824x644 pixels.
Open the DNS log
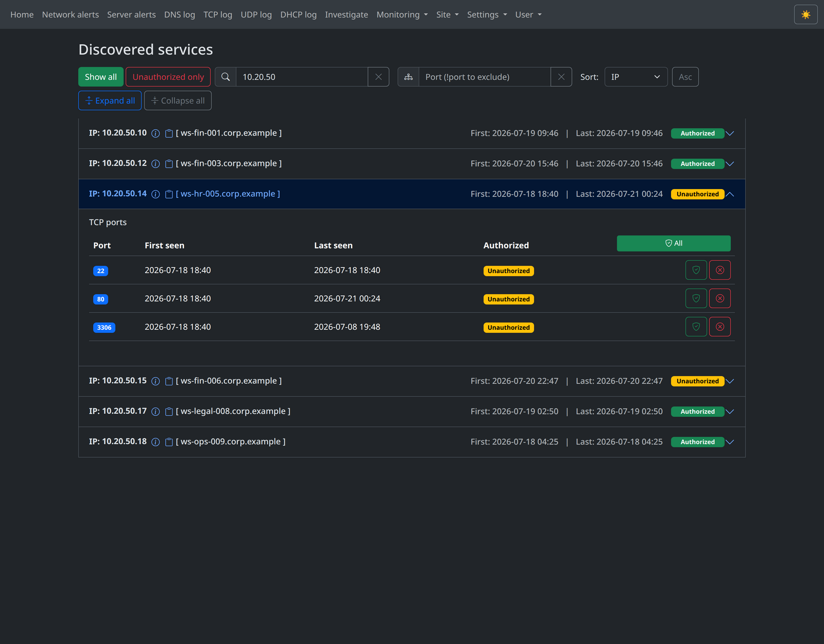(x=180, y=14)
